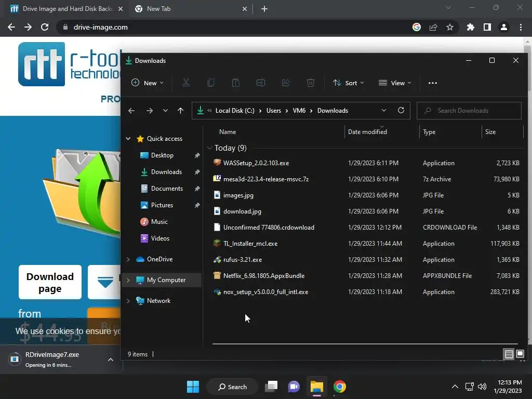Switch to details view in status bar
Image resolution: width=532 pixels, height=399 pixels.
coord(509,354)
